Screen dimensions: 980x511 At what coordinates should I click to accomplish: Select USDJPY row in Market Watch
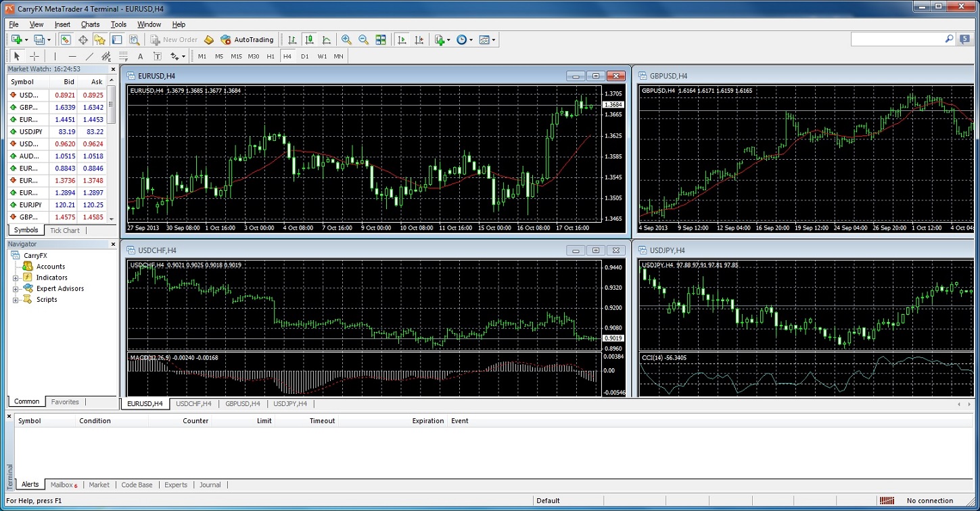coord(57,131)
